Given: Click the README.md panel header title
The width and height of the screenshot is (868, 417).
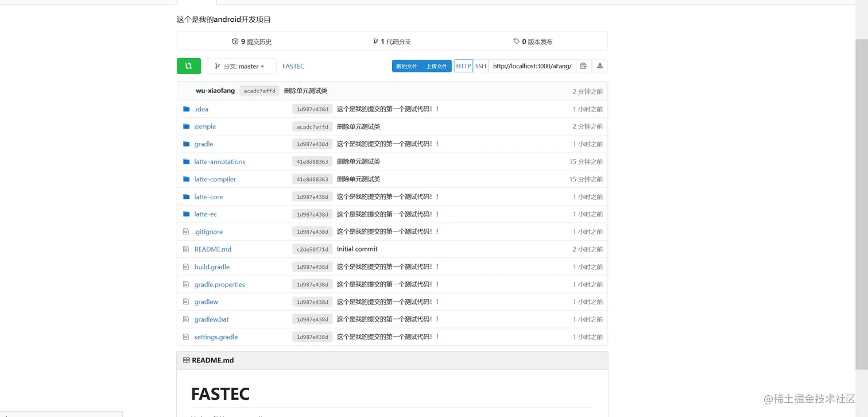Looking at the screenshot, I should pyautogui.click(x=212, y=360).
